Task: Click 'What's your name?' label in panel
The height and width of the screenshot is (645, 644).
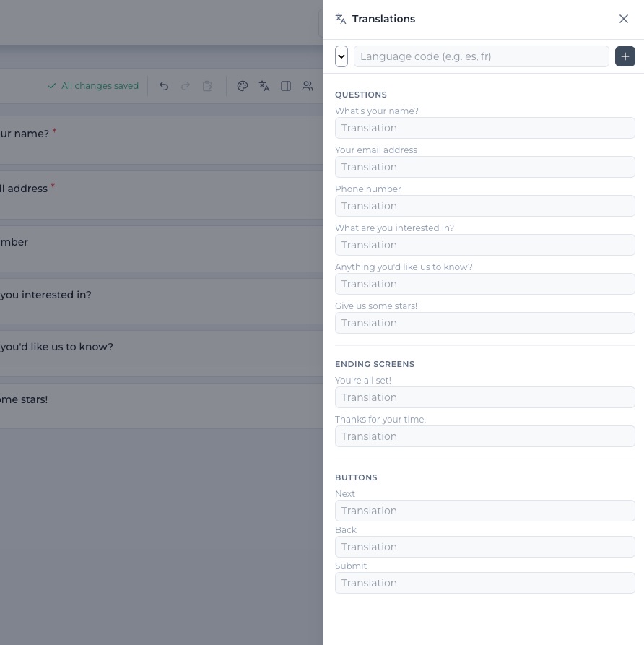Action: coord(377,111)
